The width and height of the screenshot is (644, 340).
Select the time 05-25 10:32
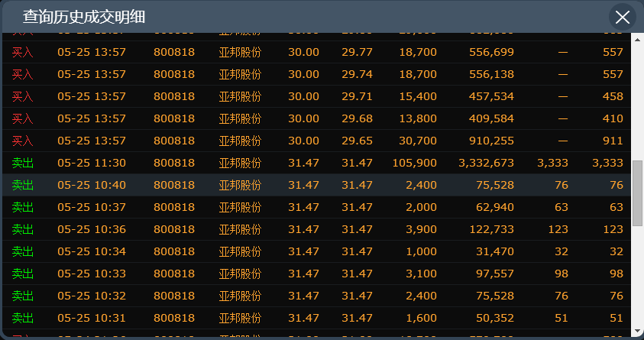92,296
